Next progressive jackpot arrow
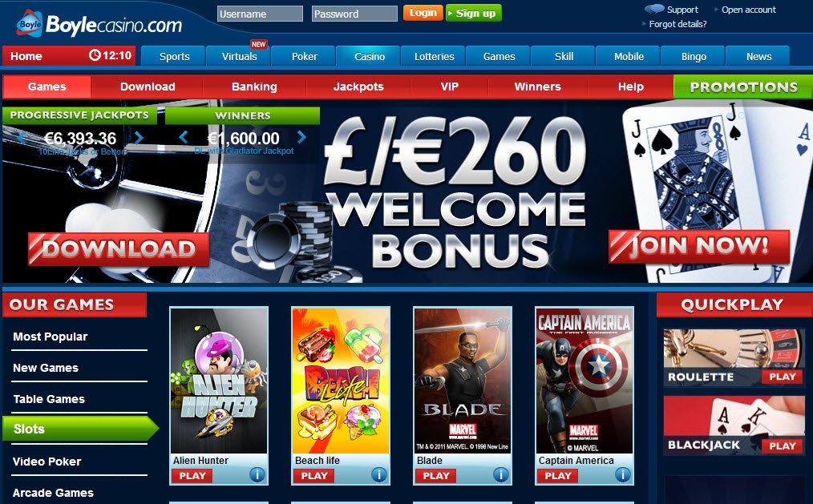This screenshot has height=504, width=813. 139,138
